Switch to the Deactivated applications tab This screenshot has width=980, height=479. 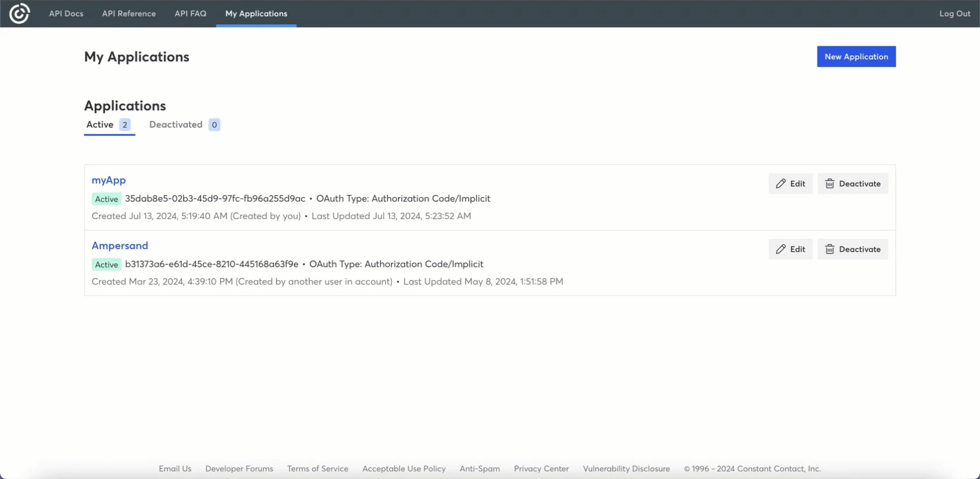tap(184, 125)
